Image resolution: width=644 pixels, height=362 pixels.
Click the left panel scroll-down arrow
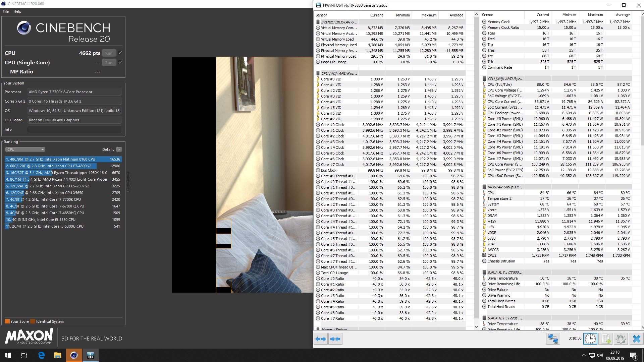476,327
